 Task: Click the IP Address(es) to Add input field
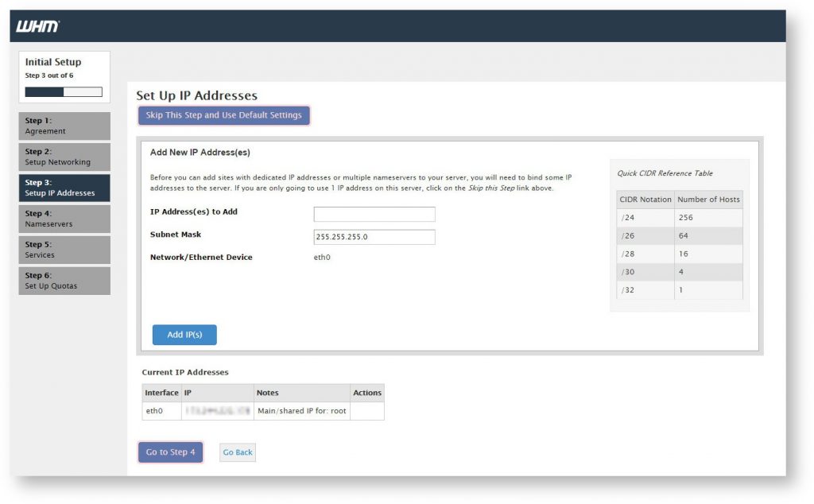(x=375, y=214)
